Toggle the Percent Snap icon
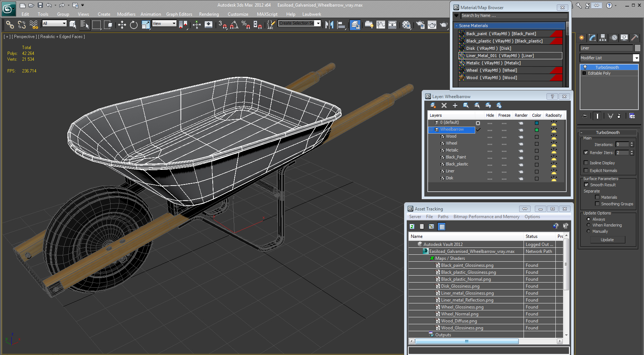 coord(246,25)
